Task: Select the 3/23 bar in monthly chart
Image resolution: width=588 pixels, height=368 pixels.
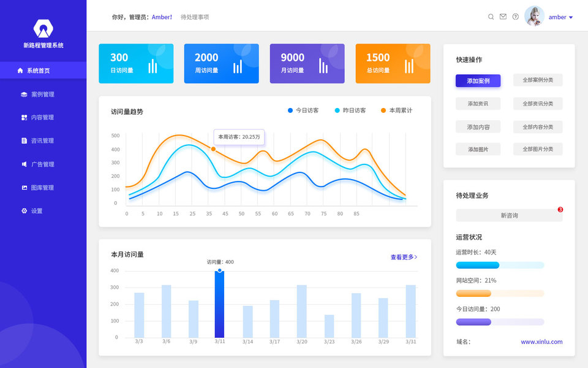Action: pyautogui.click(x=330, y=326)
